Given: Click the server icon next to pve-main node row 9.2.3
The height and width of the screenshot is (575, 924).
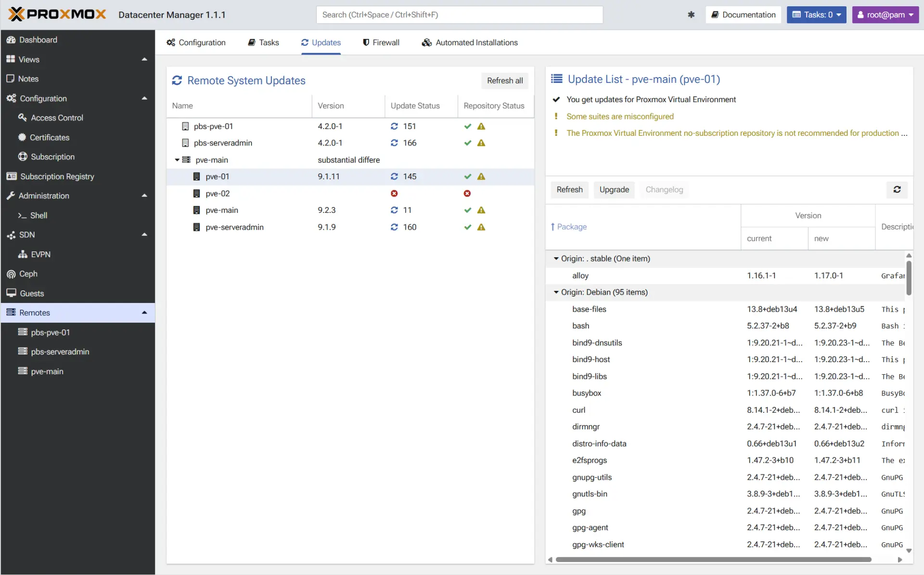Looking at the screenshot, I should [x=196, y=210].
